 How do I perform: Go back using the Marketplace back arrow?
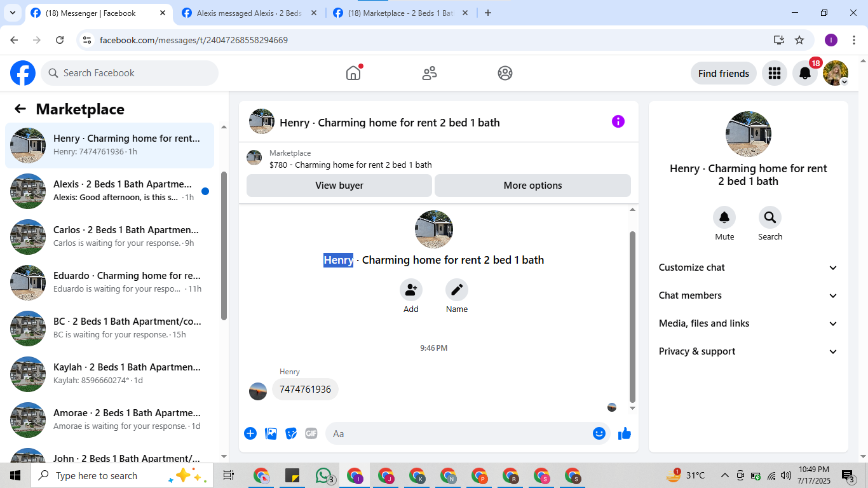point(20,109)
